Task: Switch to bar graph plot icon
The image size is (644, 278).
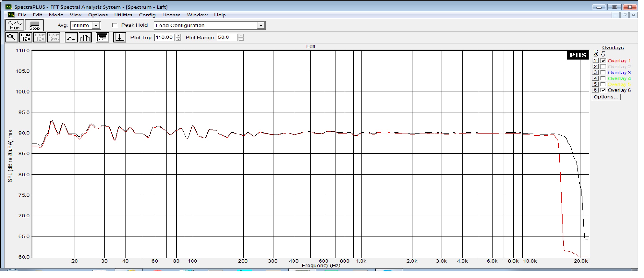Action: [x=85, y=37]
